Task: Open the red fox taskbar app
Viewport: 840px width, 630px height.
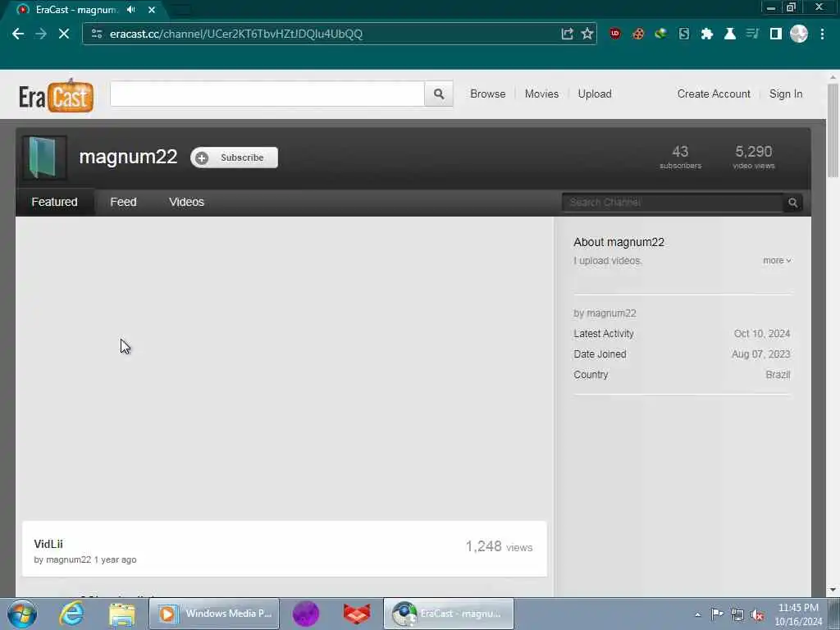Action: pos(357,614)
